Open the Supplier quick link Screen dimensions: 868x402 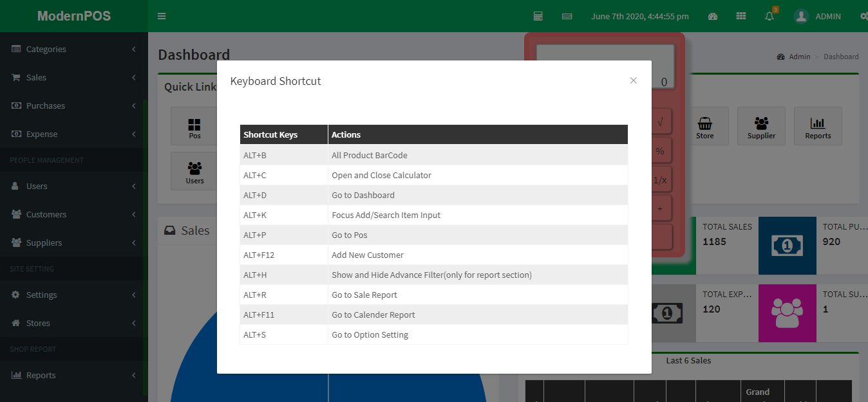[x=761, y=126]
